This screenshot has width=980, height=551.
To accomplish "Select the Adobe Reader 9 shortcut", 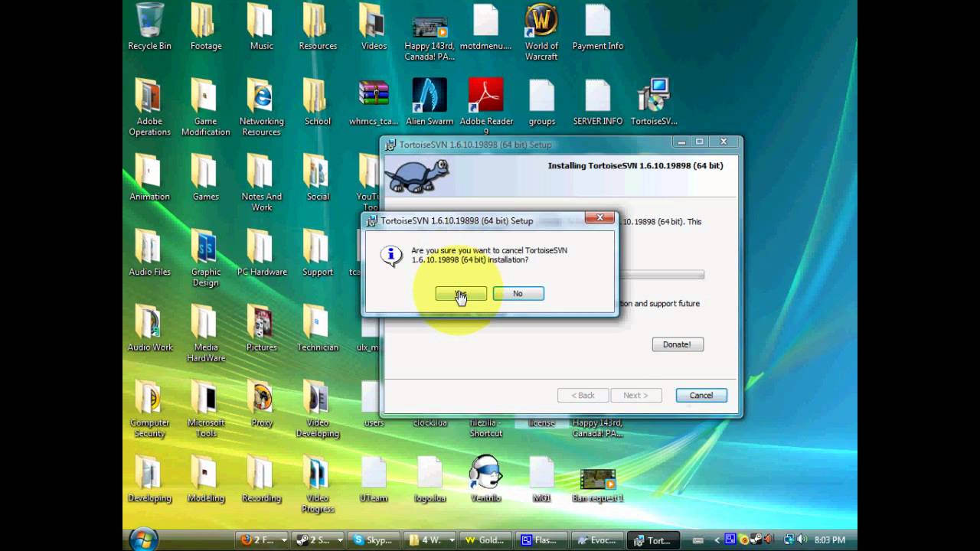I will coord(485,106).
